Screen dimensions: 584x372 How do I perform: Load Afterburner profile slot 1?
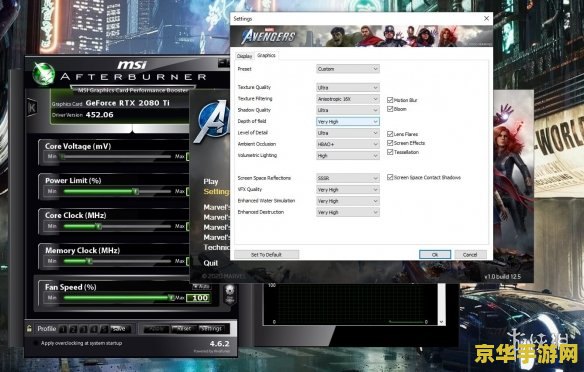pos(63,329)
